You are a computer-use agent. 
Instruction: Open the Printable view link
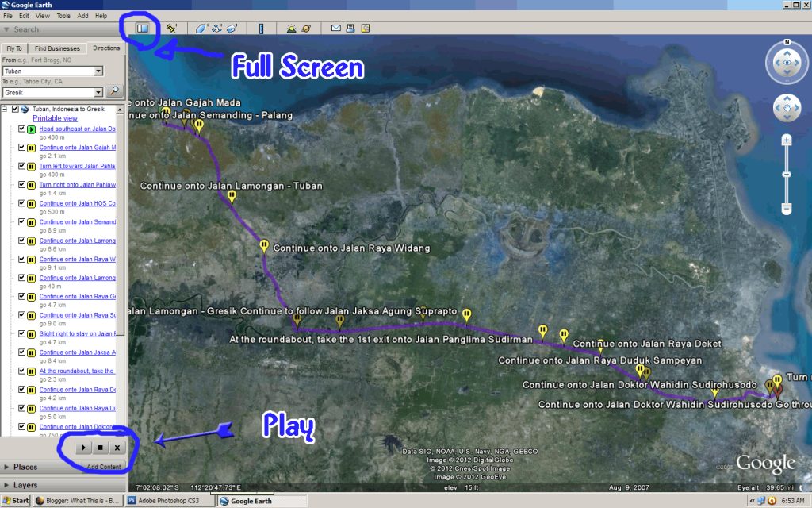click(55, 118)
